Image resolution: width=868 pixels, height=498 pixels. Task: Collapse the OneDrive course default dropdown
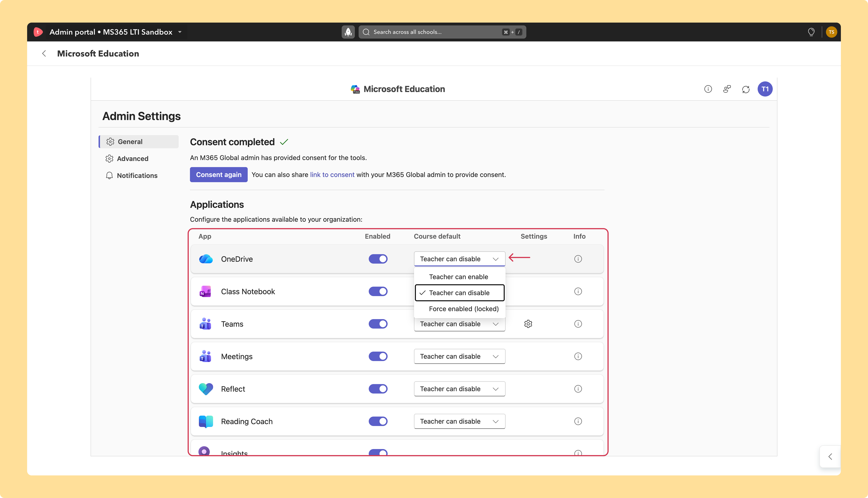click(x=459, y=259)
